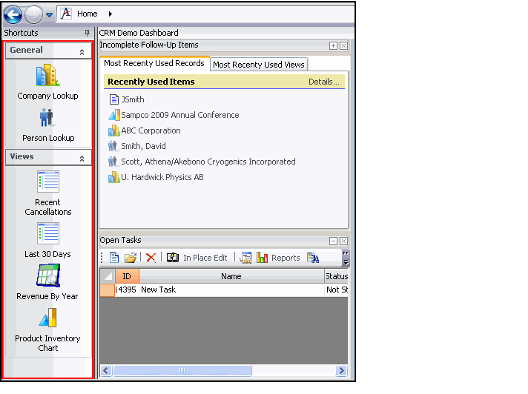Switch to Most Recently Used Records tab

pyautogui.click(x=154, y=63)
